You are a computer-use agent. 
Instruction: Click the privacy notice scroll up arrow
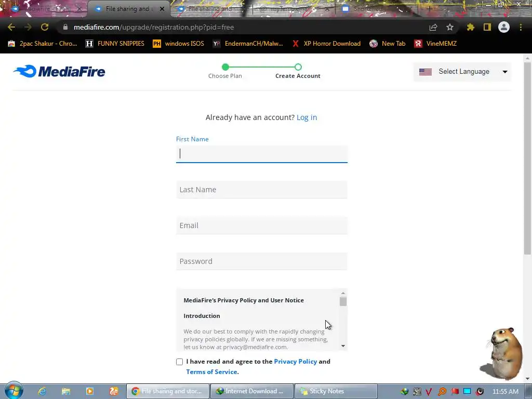point(343,293)
